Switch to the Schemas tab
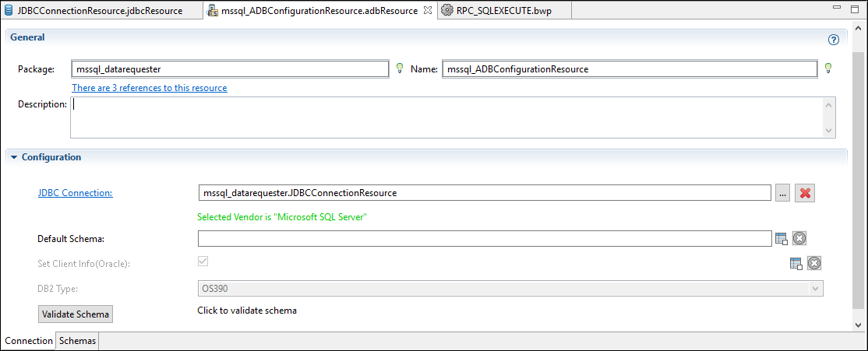 [77, 341]
